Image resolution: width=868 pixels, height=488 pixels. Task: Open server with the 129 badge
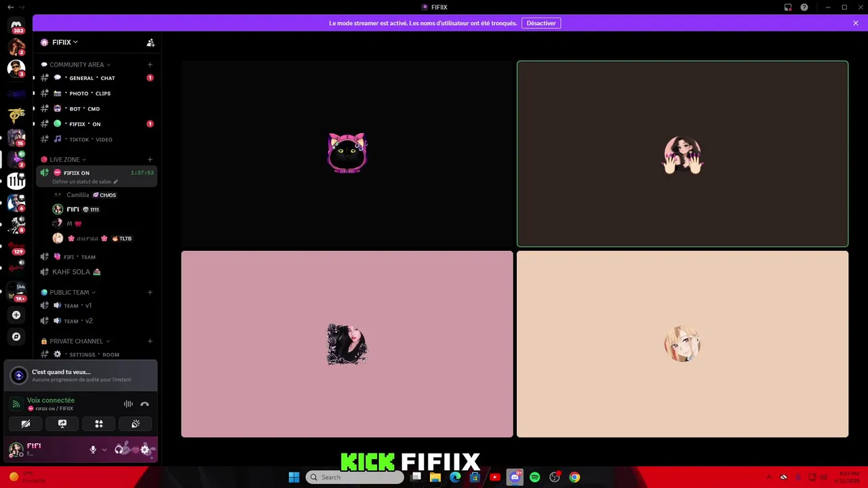pos(16,248)
